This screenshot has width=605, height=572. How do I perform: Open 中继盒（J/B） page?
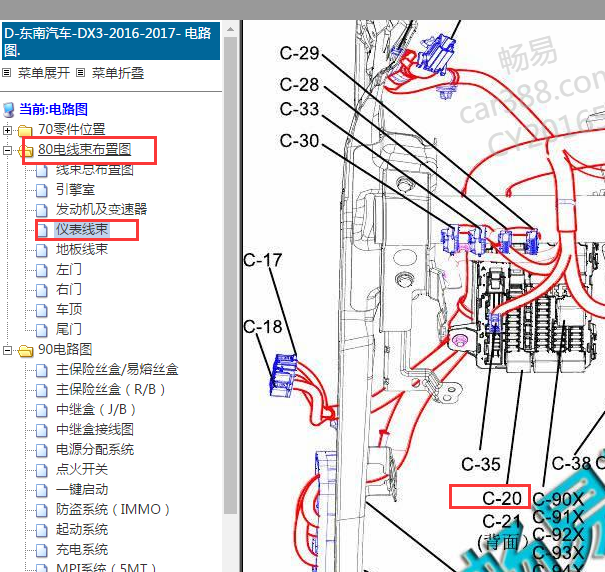tap(96, 410)
